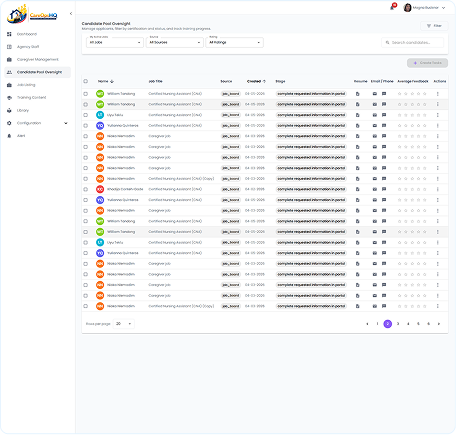Viewport: 456px width, 435px height.
Task: Sort by Name using the arrow icon
Action: (x=112, y=81)
